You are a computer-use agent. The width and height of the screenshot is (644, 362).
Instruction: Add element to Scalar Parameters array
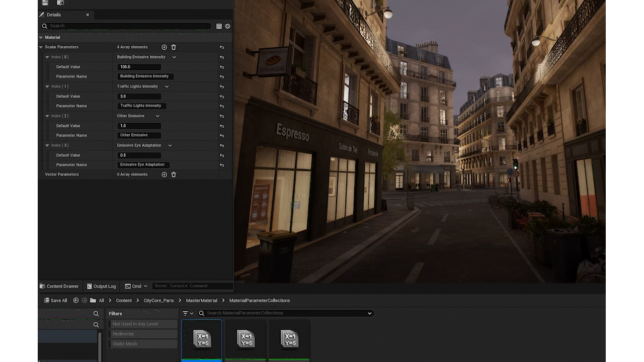[164, 47]
